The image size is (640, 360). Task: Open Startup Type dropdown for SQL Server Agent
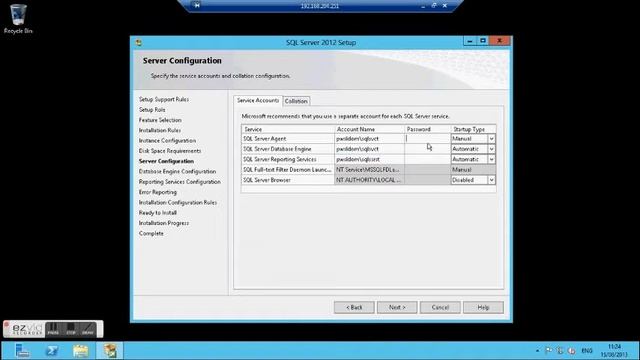coord(491,139)
